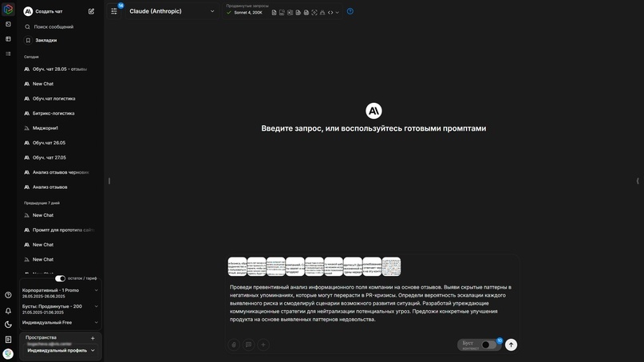Add a new space with plus next to Пространства
Image resolution: width=644 pixels, height=362 pixels.
[x=93, y=338]
